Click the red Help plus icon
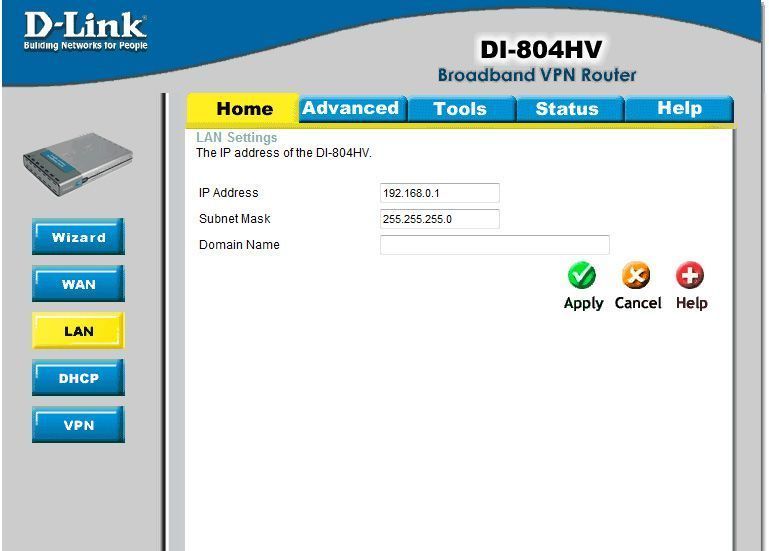 pos(690,275)
